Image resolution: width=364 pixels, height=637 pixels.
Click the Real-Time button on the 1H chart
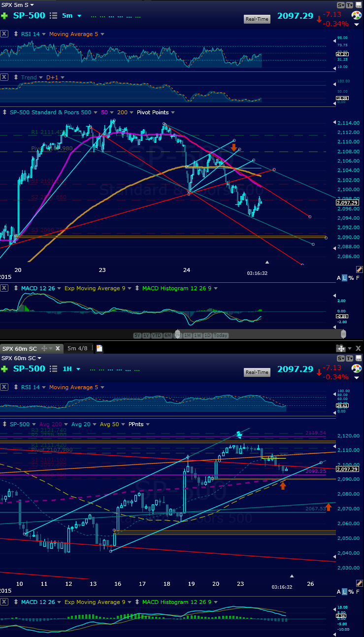point(257,372)
